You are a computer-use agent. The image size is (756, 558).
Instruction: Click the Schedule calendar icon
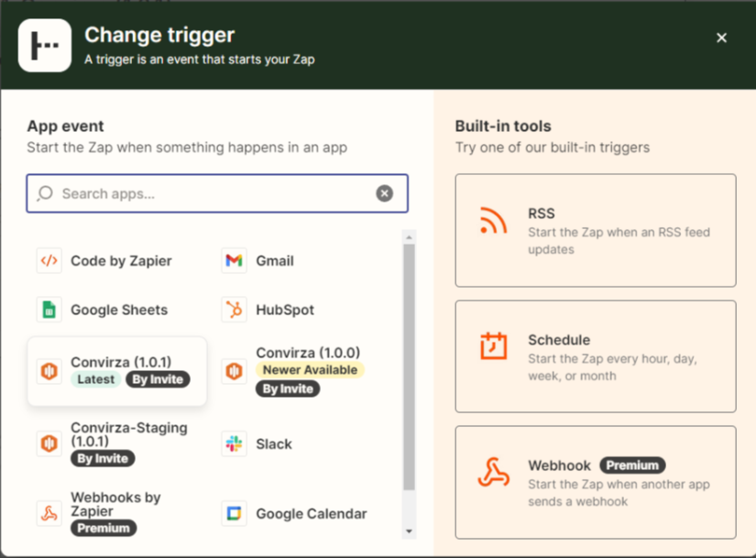point(493,345)
